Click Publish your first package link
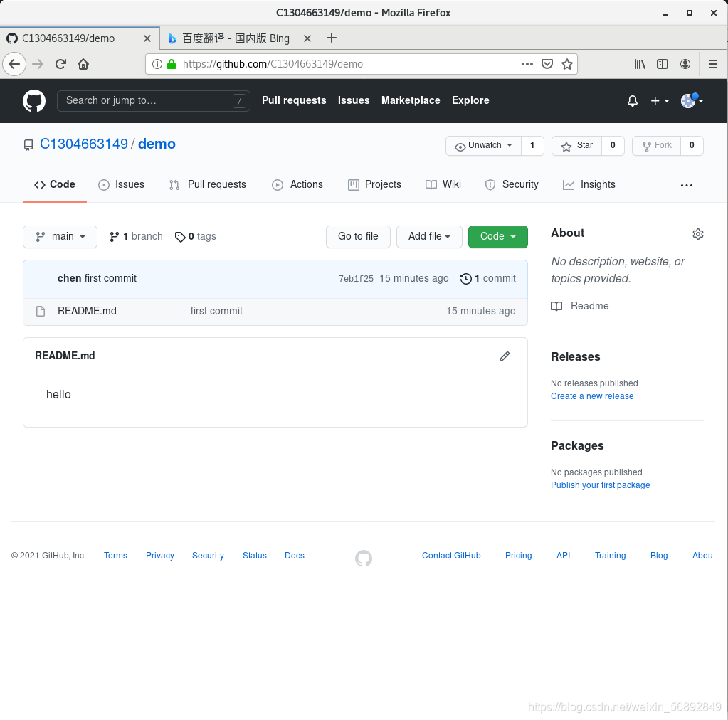Viewport: 728px width, 720px height. 600,485
